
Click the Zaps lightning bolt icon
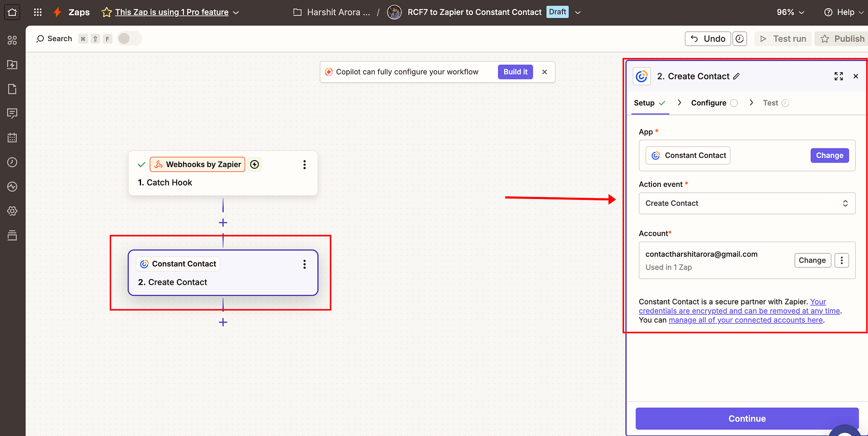coord(57,12)
